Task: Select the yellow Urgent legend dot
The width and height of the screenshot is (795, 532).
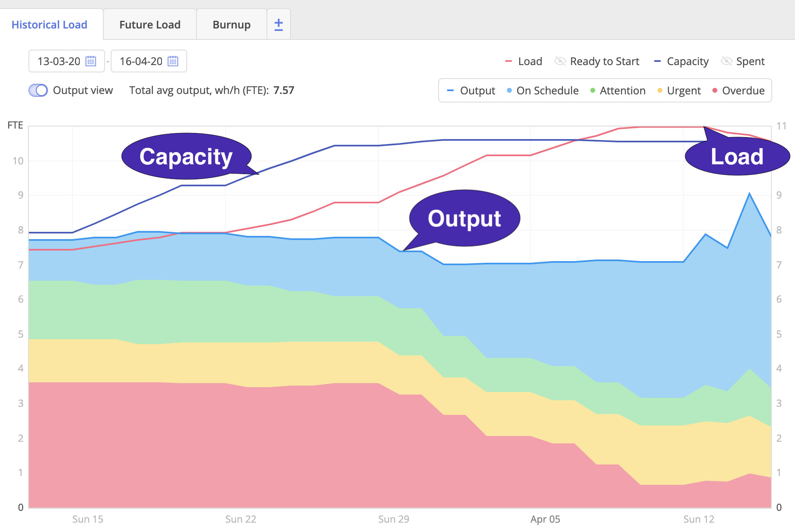Action: (x=660, y=90)
